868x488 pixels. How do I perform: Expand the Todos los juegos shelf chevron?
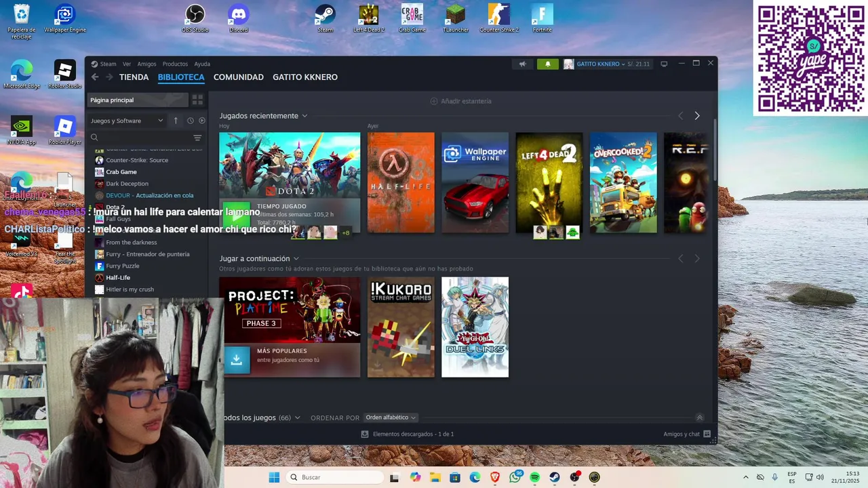pyautogui.click(x=296, y=418)
